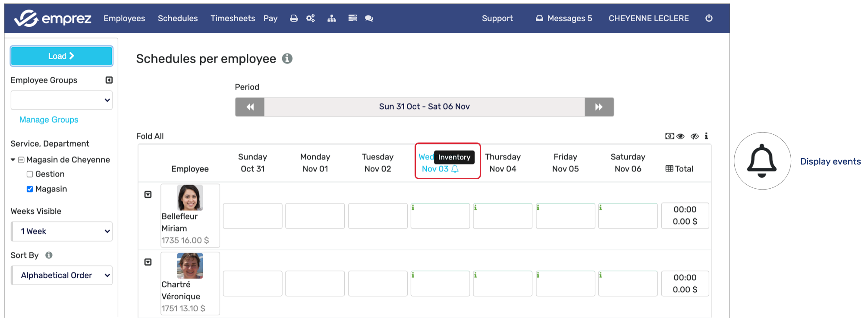
Task: Go to the previous period
Action: 250,107
